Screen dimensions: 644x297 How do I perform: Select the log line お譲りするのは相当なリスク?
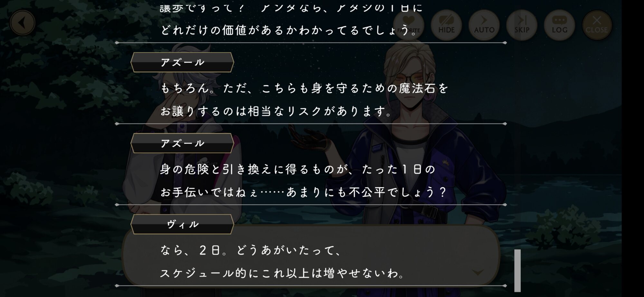277,111
